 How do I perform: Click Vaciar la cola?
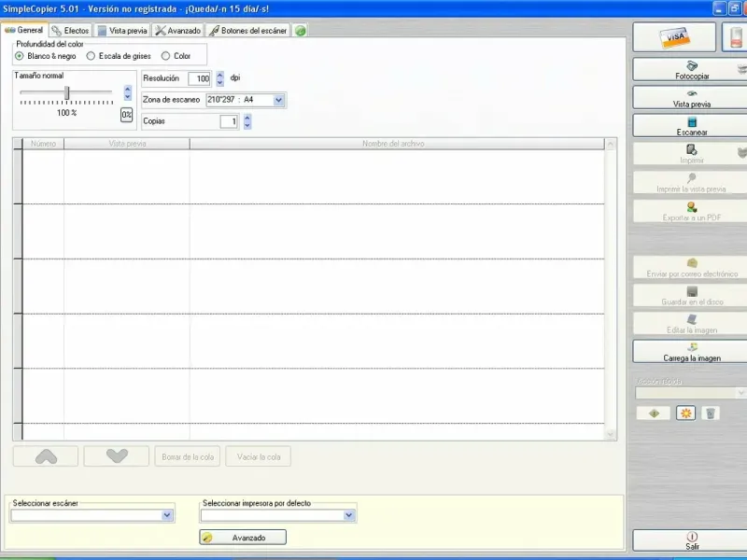pyautogui.click(x=259, y=456)
